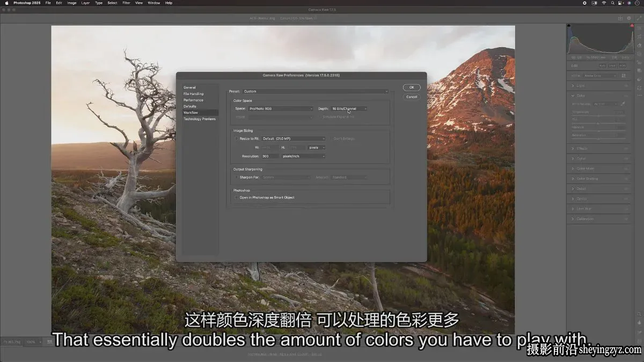Image resolution: width=644 pixels, height=362 pixels.
Task: Select Technology Previews in preferences sidebar
Action: (200, 119)
